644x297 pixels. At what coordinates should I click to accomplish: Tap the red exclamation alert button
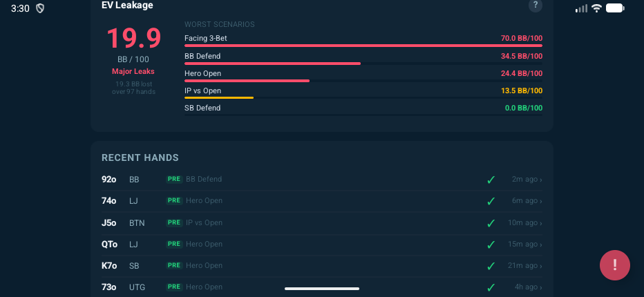pyautogui.click(x=614, y=265)
